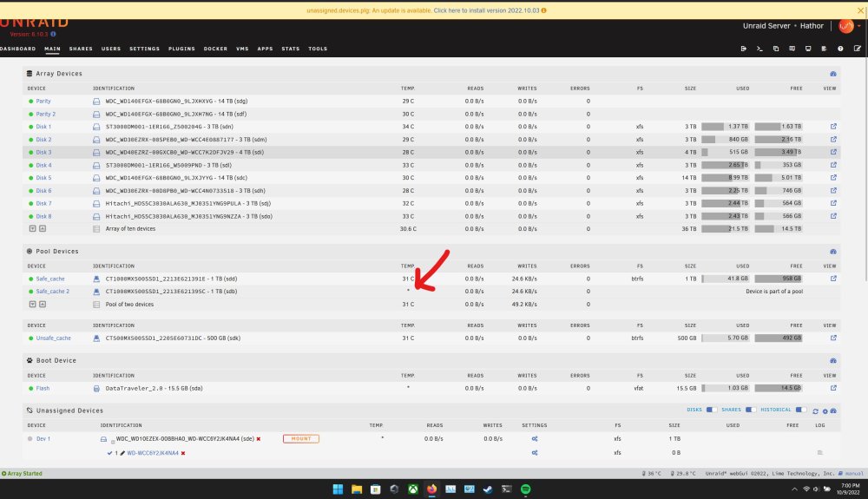Click the Array Started status text
Viewport: 868px width, 499px height.
pyautogui.click(x=25, y=474)
